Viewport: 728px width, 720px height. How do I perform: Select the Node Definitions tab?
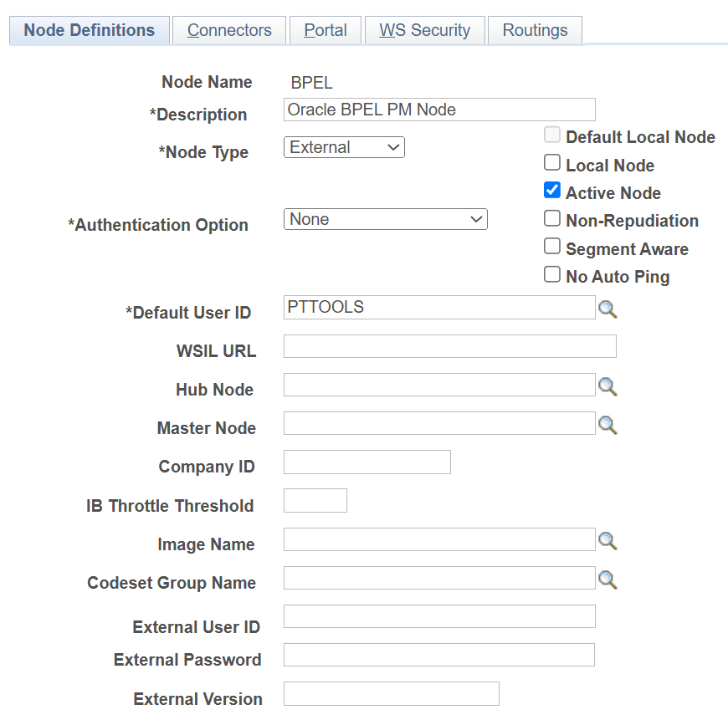coord(89,30)
